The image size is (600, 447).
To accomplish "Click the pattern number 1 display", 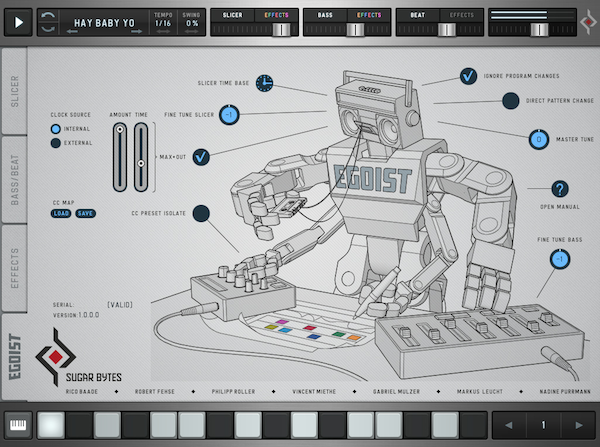I will [543, 425].
